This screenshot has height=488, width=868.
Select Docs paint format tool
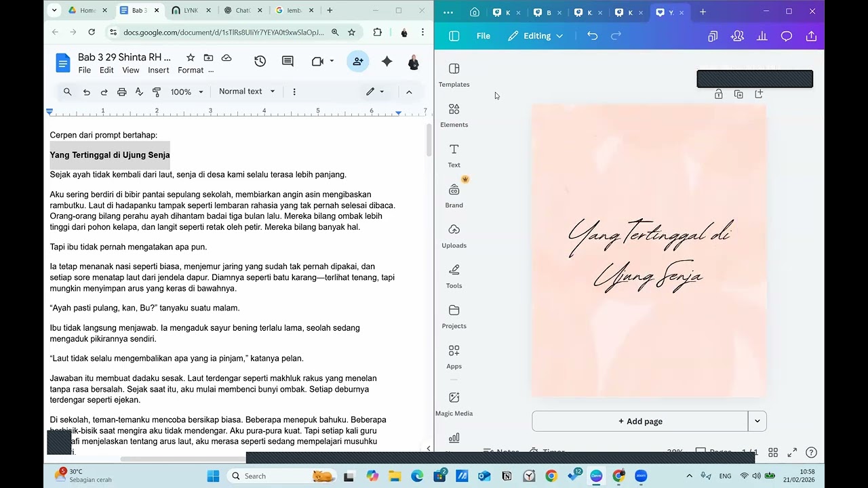(157, 91)
